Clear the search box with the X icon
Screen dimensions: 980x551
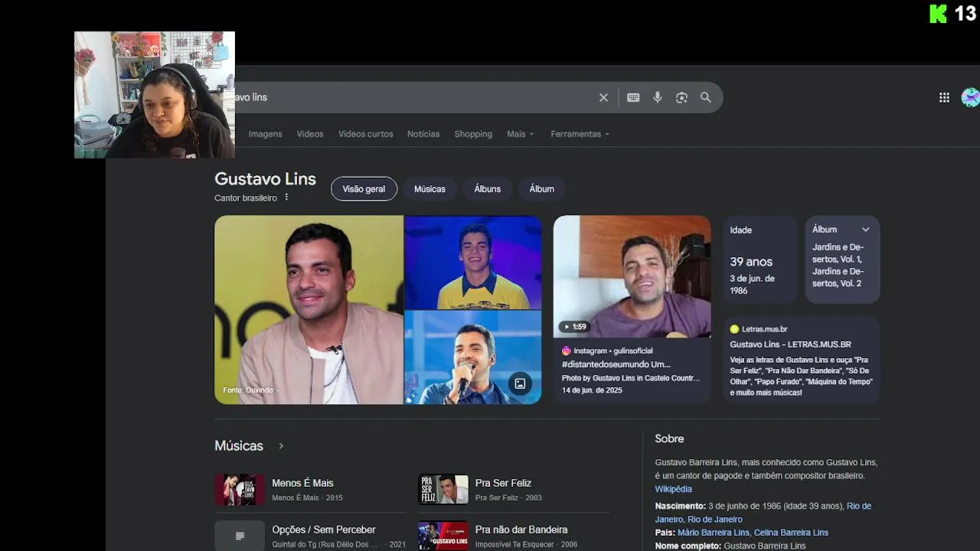tap(603, 98)
